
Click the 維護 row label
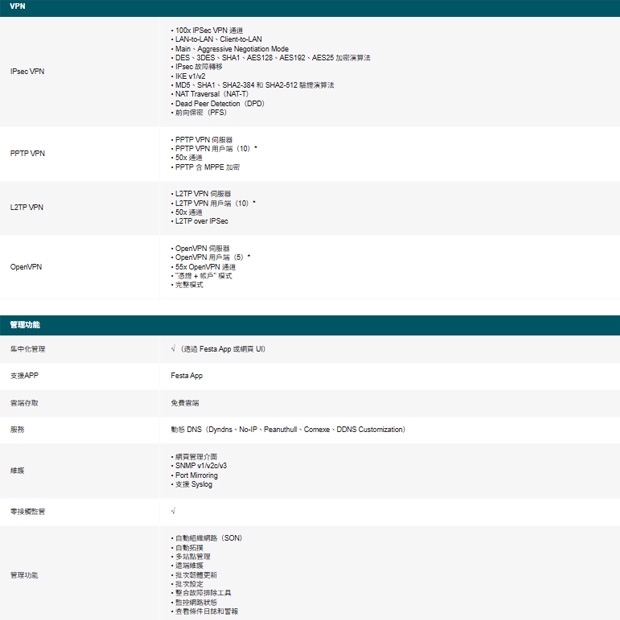17,470
